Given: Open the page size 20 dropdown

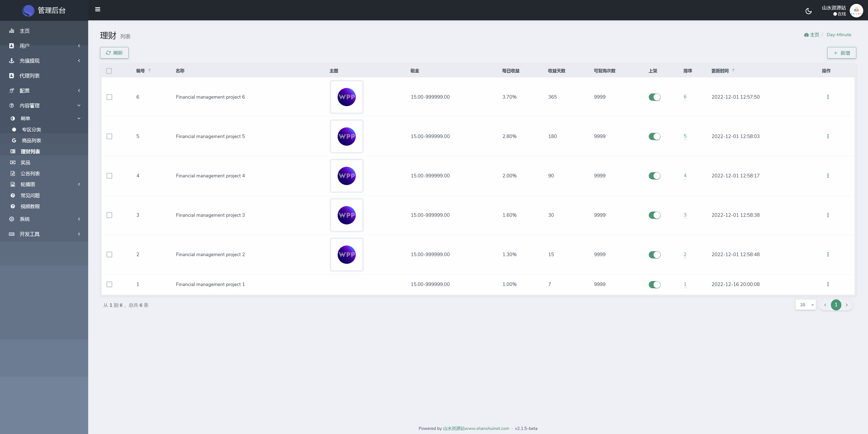Looking at the screenshot, I should point(805,305).
